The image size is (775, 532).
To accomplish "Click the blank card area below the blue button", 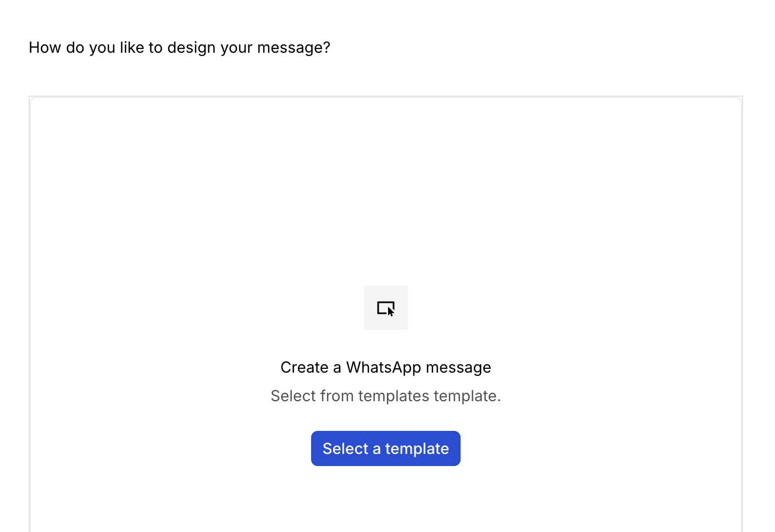I will pos(386,500).
